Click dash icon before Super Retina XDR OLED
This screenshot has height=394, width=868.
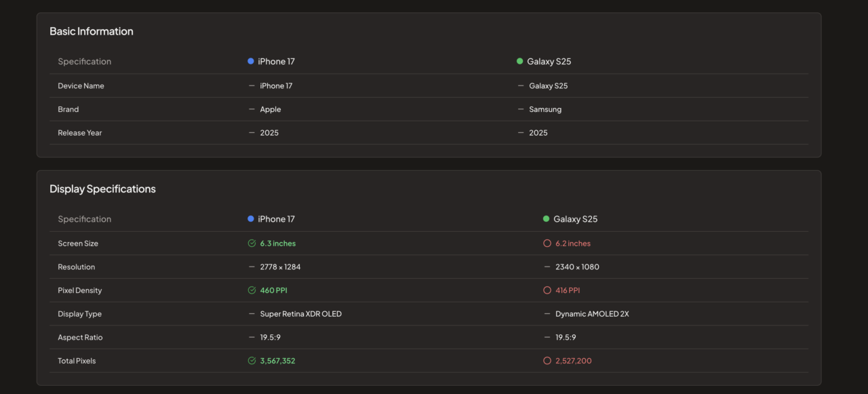(252, 314)
